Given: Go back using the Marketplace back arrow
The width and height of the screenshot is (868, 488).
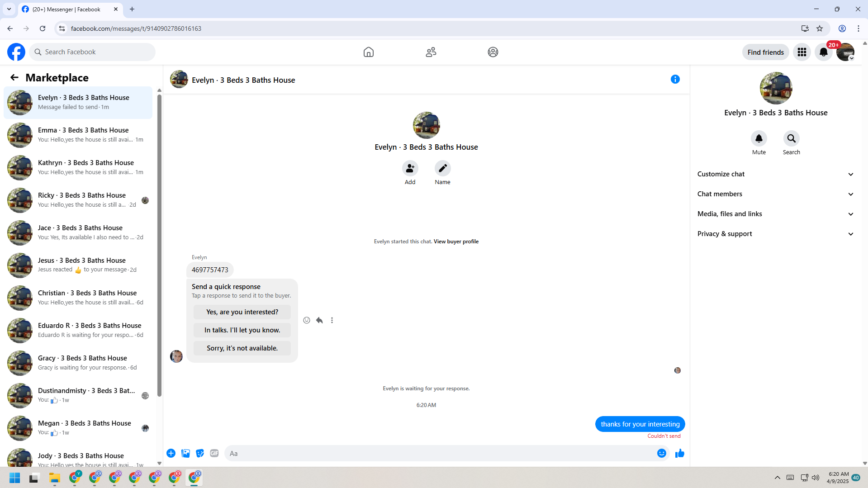Looking at the screenshot, I should tap(14, 78).
